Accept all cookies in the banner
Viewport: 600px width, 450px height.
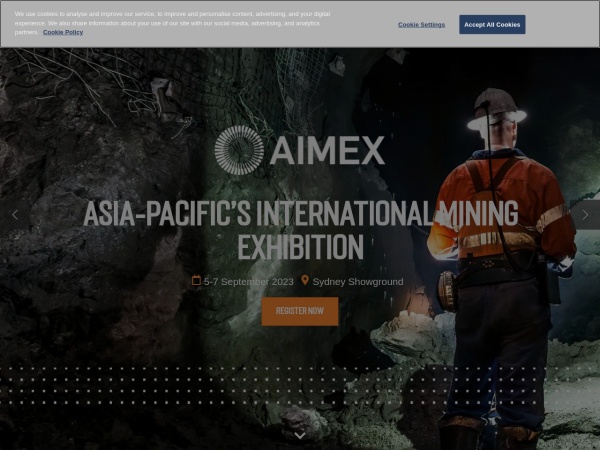click(x=492, y=24)
